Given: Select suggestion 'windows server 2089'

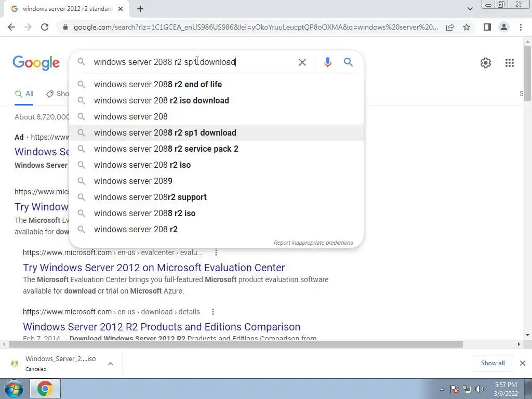Looking at the screenshot, I should [216, 181].
